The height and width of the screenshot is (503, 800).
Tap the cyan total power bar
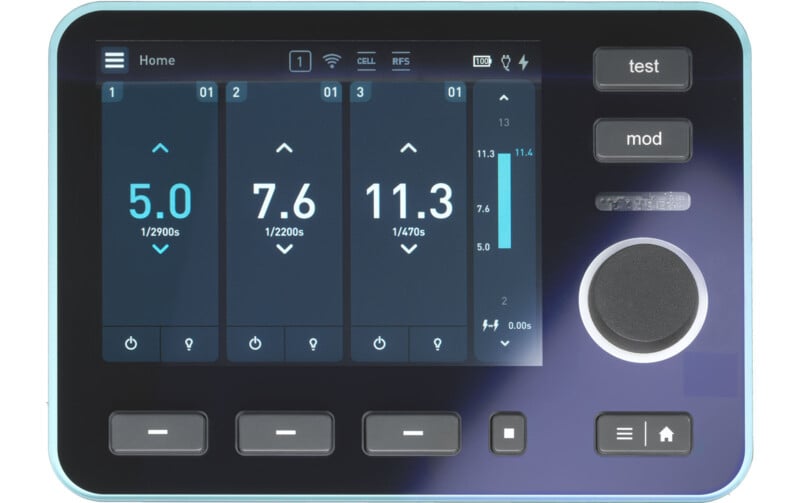504,200
